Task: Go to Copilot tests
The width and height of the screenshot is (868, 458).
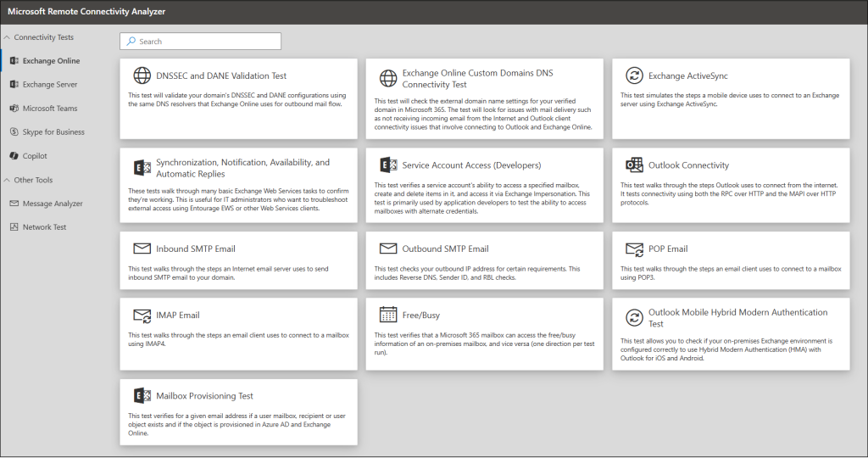Action: [35, 155]
